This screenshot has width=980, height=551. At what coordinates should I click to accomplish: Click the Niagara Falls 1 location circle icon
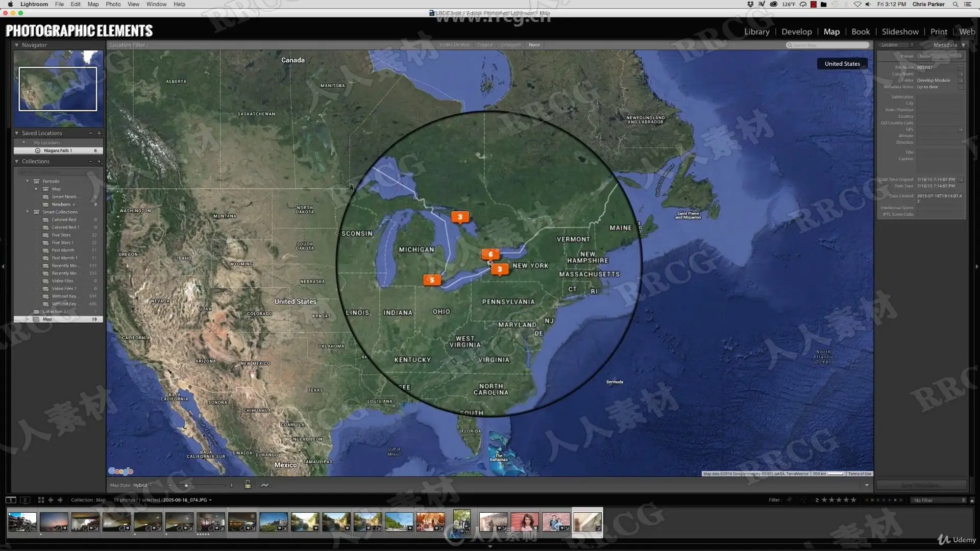pos(38,151)
